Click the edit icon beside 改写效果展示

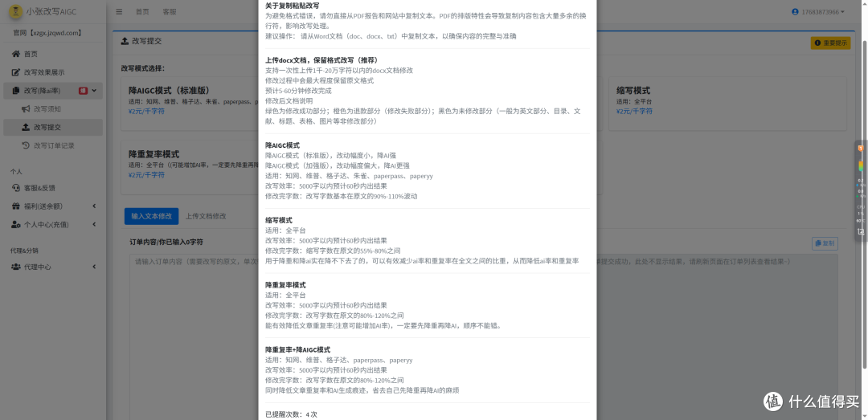[x=15, y=72]
